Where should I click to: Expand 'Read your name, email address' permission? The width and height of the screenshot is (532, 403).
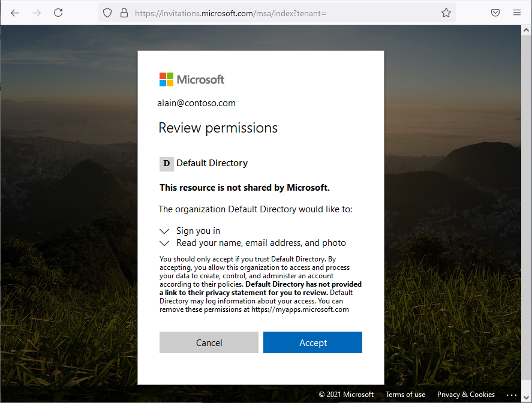pos(165,243)
